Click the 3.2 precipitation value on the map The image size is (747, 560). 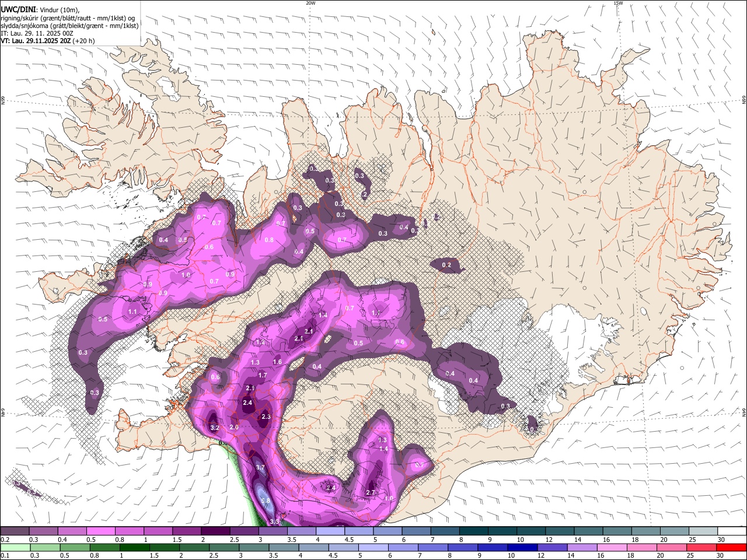(x=214, y=428)
